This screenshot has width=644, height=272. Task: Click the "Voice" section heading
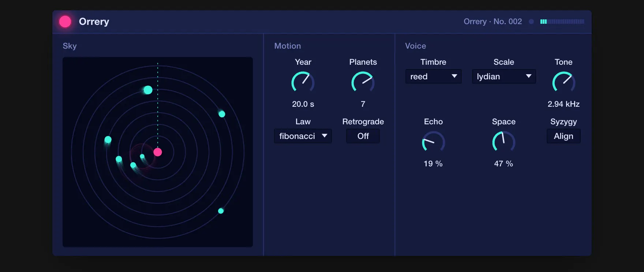(416, 46)
